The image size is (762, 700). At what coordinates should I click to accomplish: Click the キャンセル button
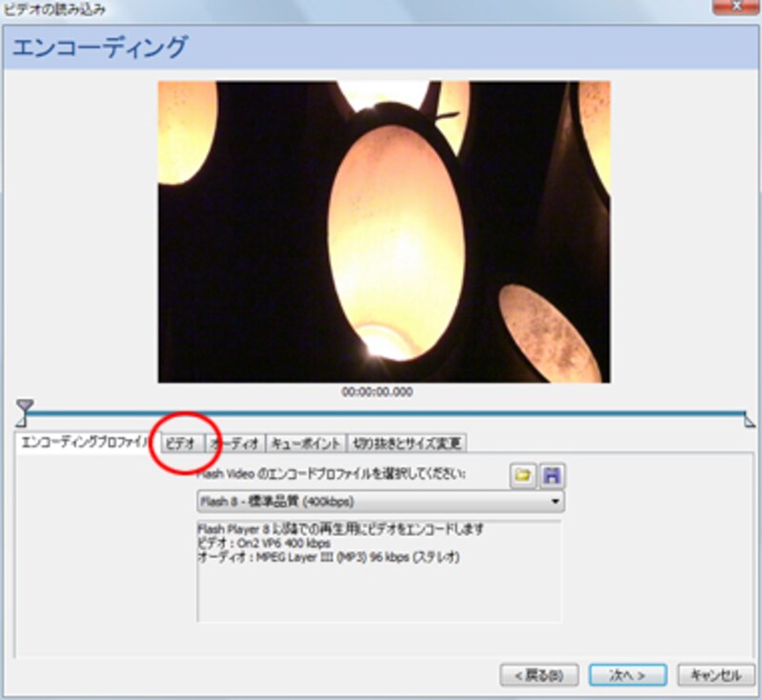point(716,674)
